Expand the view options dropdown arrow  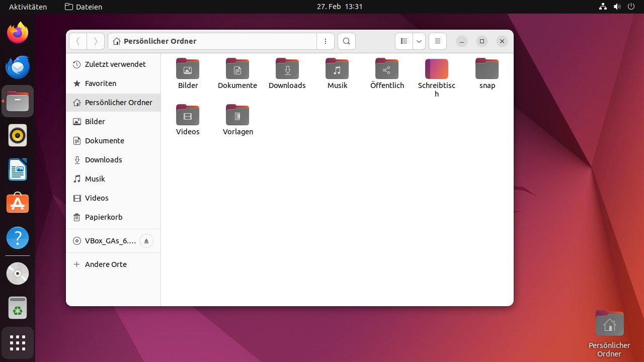pos(419,41)
